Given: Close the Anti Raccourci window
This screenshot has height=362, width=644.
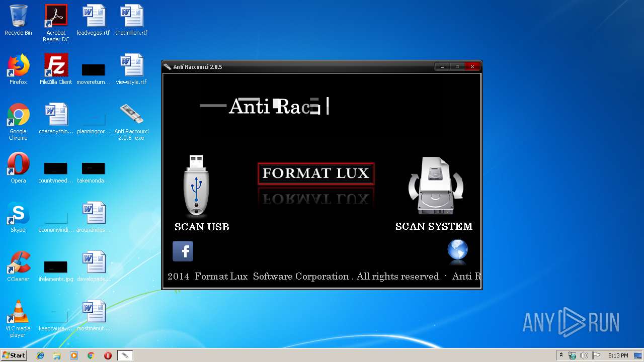Looking at the screenshot, I should (472, 66).
